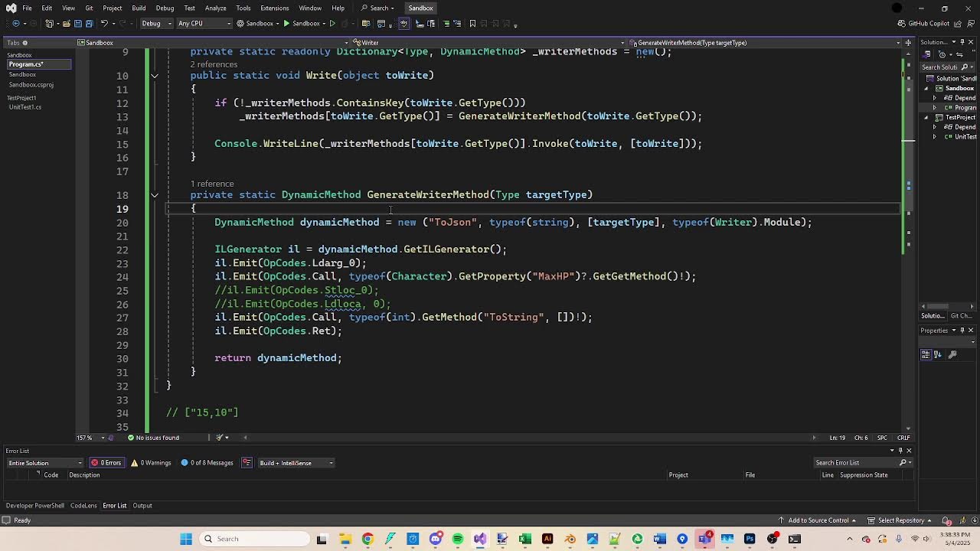Viewport: 980px width, 551px height.
Task: Click the Save file toolbar icon
Action: point(78,24)
